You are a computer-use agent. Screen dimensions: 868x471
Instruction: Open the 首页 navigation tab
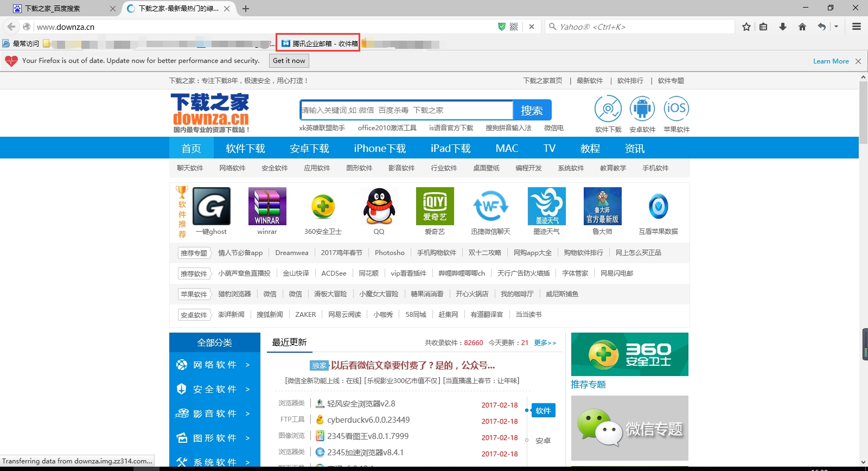[x=191, y=148]
